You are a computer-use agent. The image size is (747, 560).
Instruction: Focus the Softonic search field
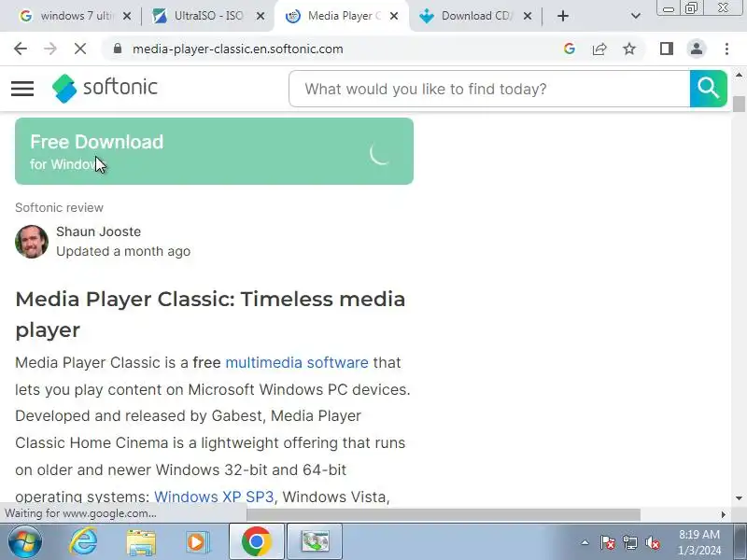click(x=489, y=89)
